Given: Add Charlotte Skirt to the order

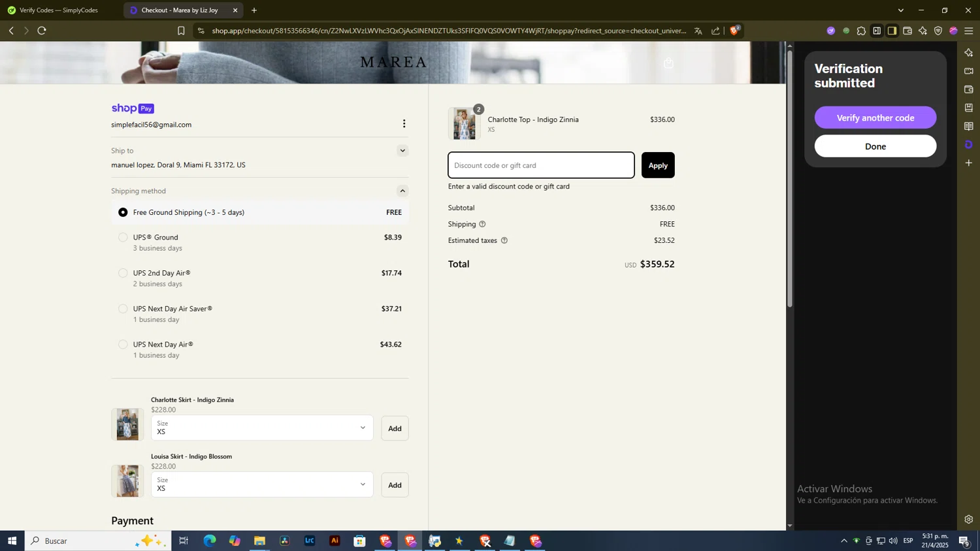Looking at the screenshot, I should (x=395, y=428).
